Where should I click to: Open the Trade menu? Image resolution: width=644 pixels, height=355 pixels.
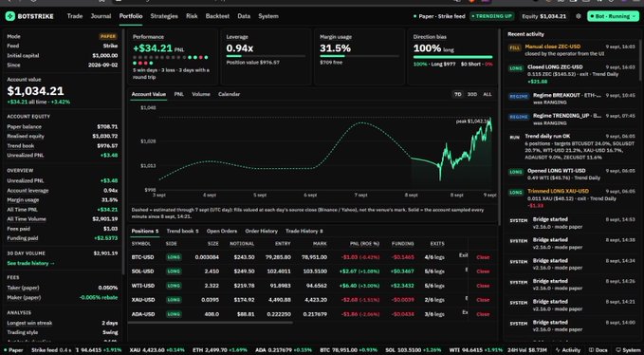[x=75, y=16]
